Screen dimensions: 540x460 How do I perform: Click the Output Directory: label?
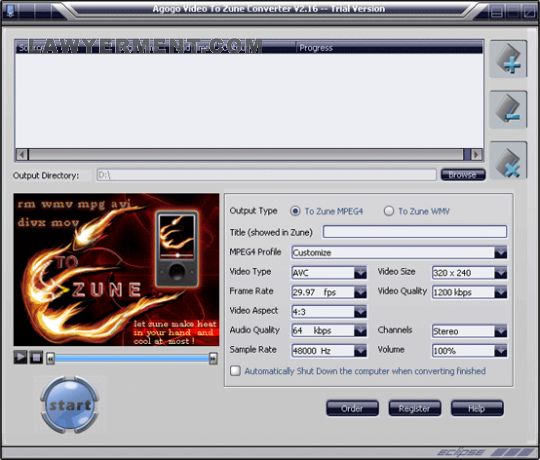tap(46, 176)
